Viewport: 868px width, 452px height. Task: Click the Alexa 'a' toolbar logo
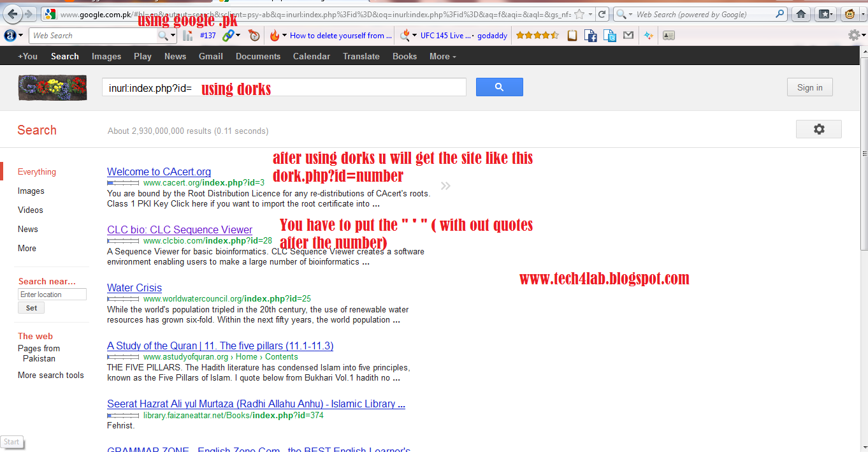tap(10, 36)
